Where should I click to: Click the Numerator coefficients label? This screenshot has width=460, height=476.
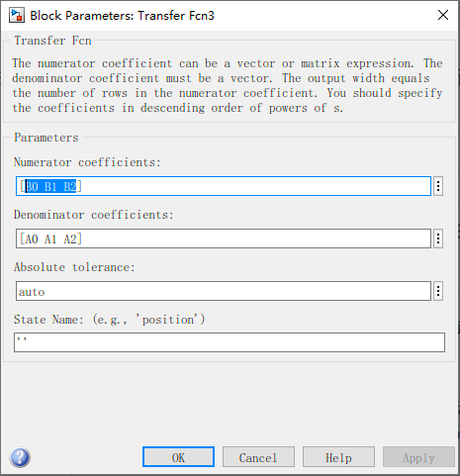pyautogui.click(x=87, y=162)
